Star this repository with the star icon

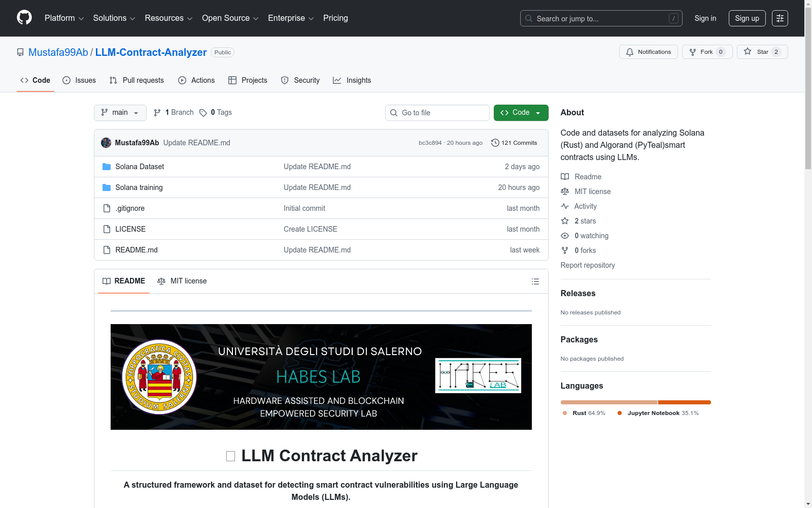(x=748, y=52)
